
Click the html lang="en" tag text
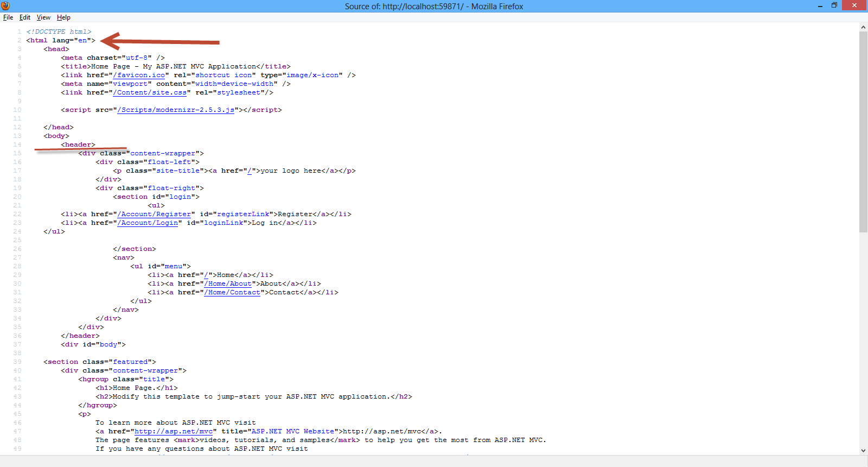pyautogui.click(x=61, y=40)
